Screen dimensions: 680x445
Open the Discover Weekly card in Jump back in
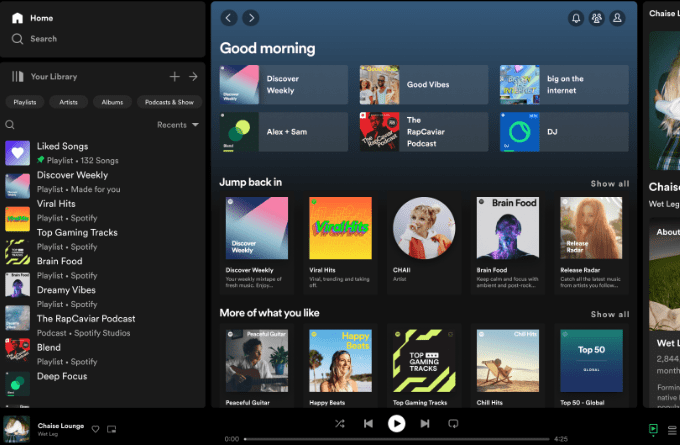257,243
